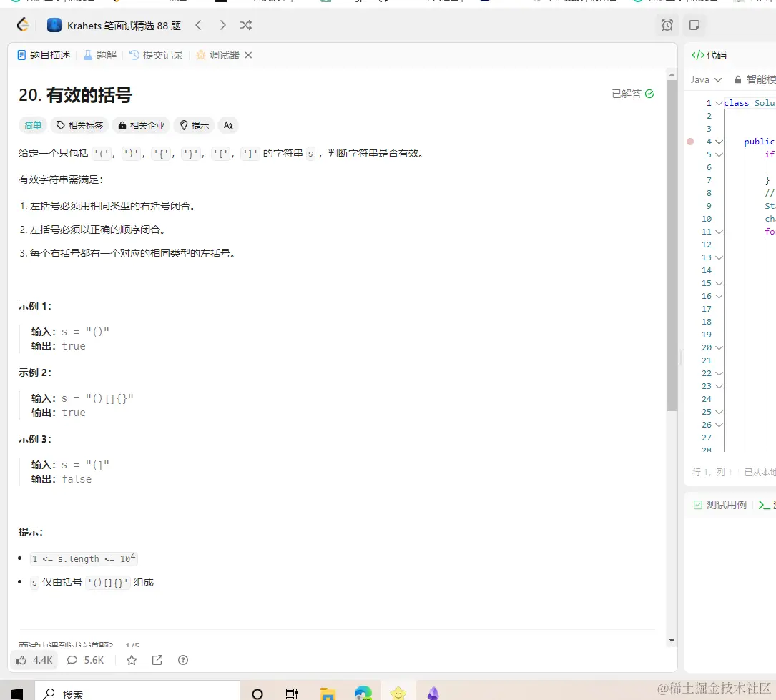Image resolution: width=776 pixels, height=700 pixels.
Task: Collapse code fold at line 15
Action: click(719, 283)
